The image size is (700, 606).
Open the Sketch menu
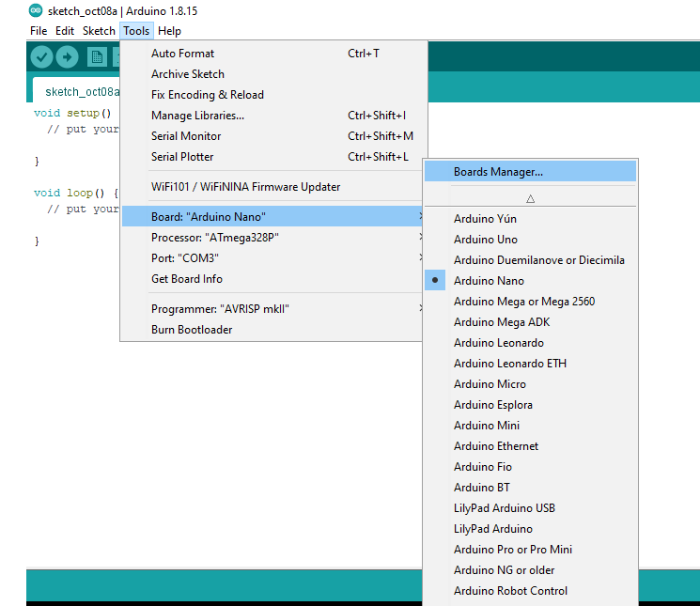click(99, 31)
